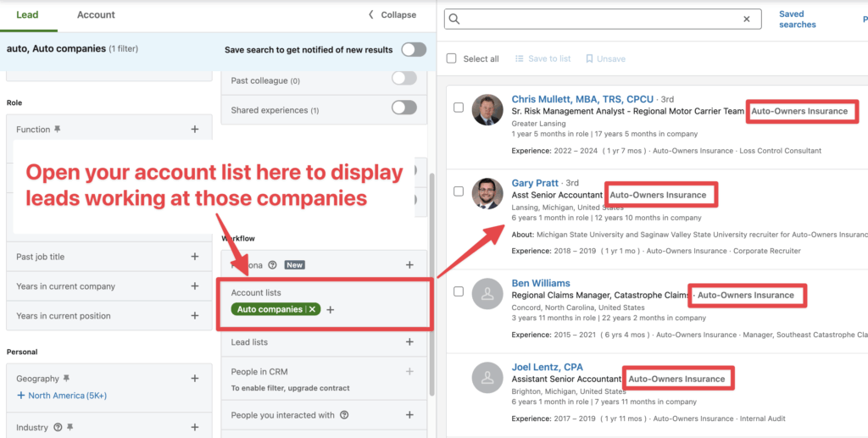Click pin icon next to Geography
Screen dimensions: 868x438
click(x=66, y=378)
